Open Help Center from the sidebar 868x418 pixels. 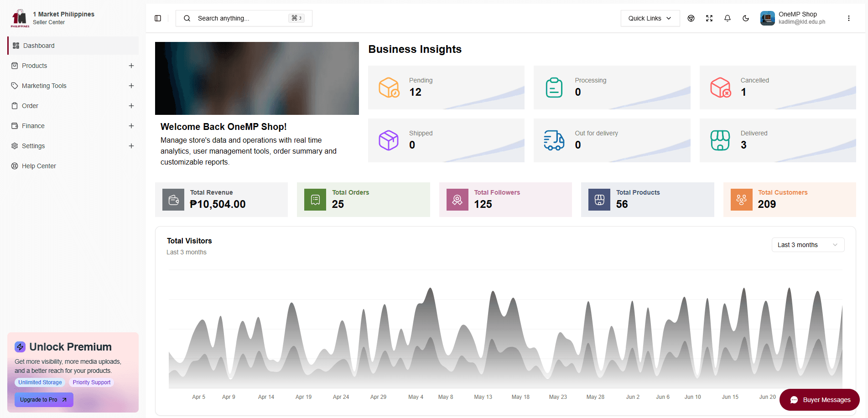pos(39,166)
